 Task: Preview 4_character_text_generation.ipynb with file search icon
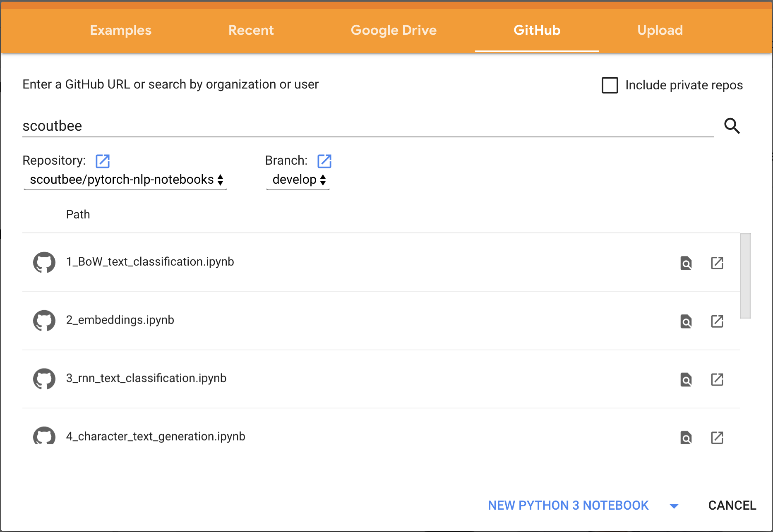686,438
